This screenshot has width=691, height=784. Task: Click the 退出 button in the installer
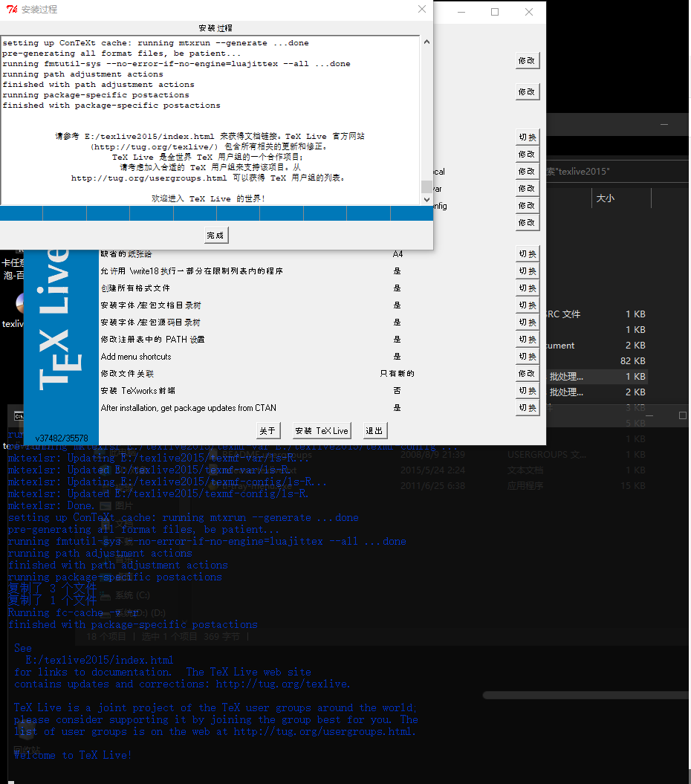point(374,430)
